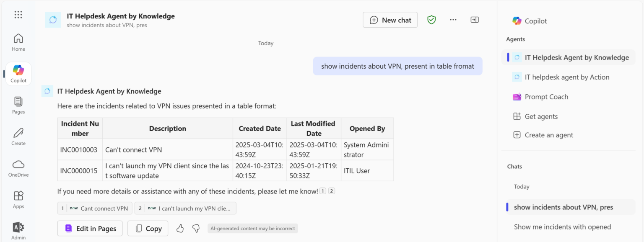Image resolution: width=644 pixels, height=242 pixels.
Task: Open Create from the left sidebar
Action: point(18,136)
